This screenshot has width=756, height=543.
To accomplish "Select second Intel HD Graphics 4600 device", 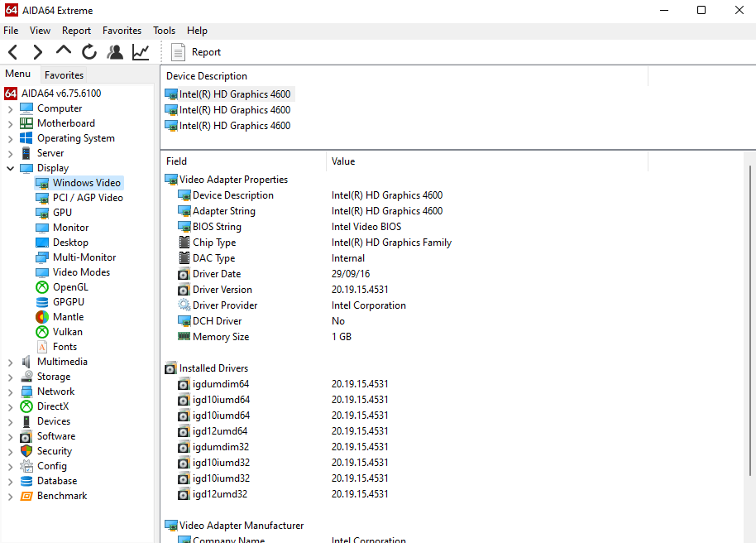I will click(234, 110).
